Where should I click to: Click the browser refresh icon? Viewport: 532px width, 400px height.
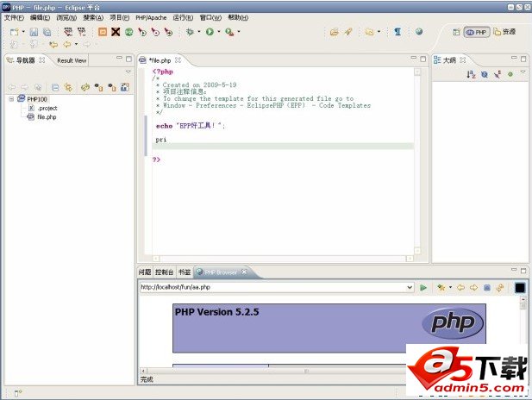pyautogui.click(x=500, y=288)
